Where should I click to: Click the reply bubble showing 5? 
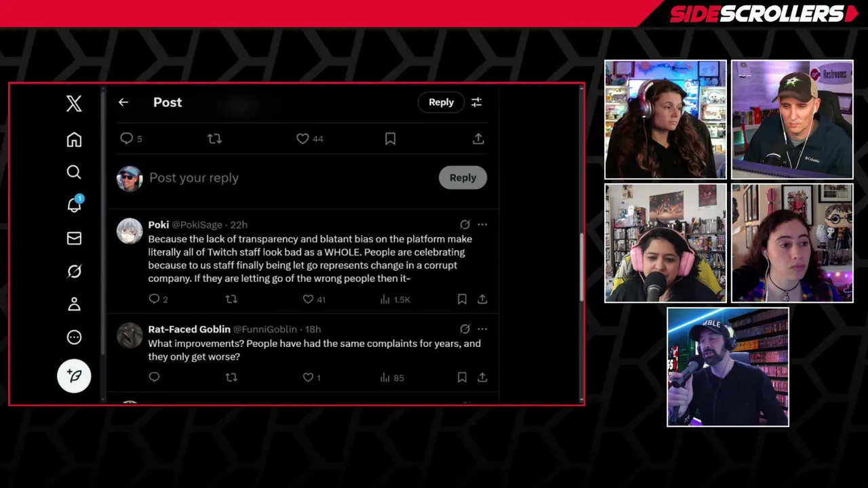[x=131, y=138]
